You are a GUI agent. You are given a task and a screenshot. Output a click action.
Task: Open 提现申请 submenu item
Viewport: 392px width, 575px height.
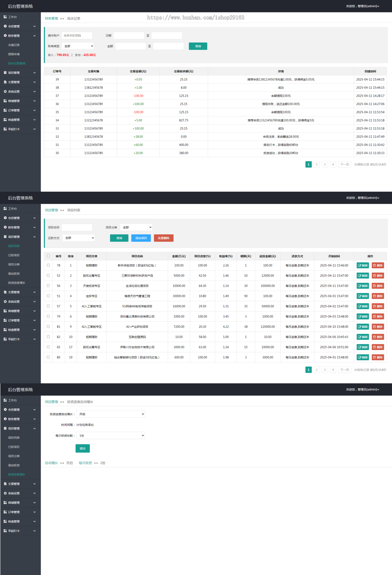tap(14, 54)
